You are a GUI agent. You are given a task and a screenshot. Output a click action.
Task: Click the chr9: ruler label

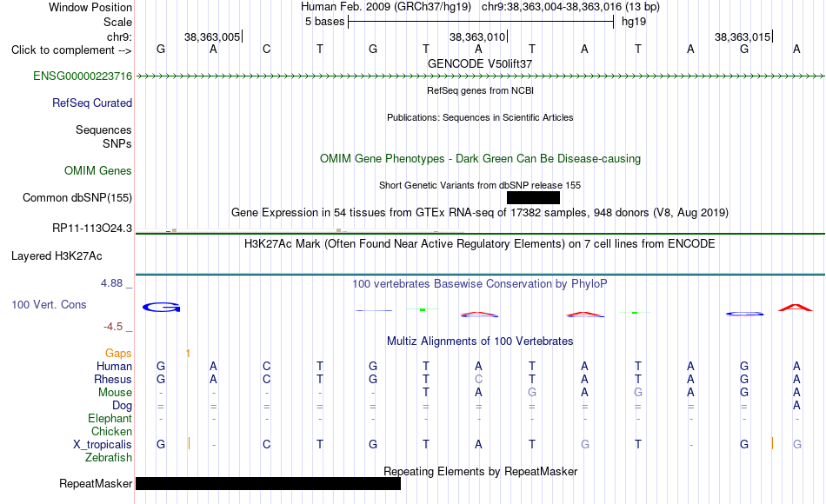coord(120,36)
